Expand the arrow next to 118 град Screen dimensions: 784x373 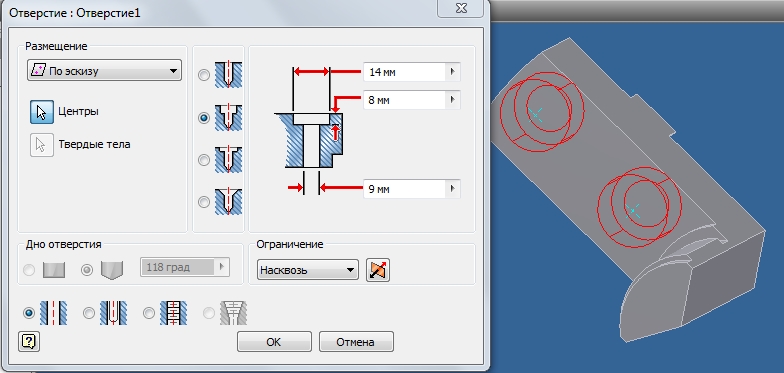tap(222, 267)
